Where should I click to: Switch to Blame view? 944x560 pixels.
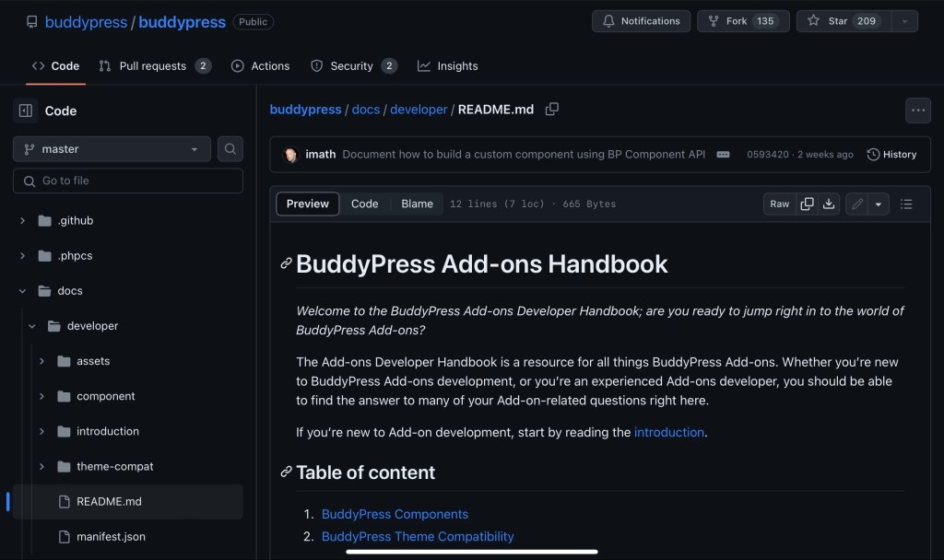pos(417,204)
